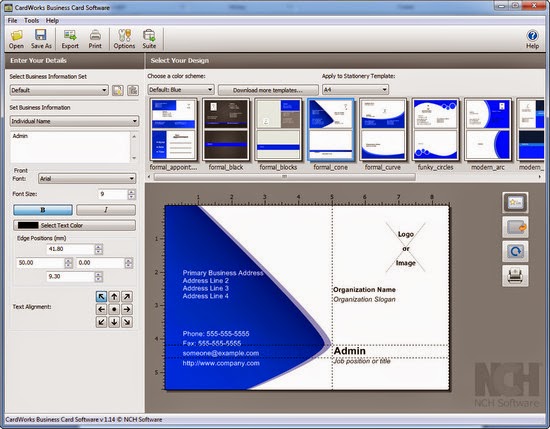Click the Admin name text box
The height and width of the screenshot is (429, 550).
pyautogui.click(x=71, y=147)
